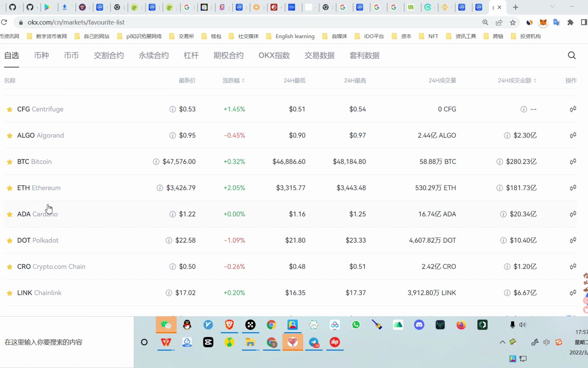Click the volume speaker icon in taskbar
This screenshot has width=588, height=368.
(x=522, y=325)
